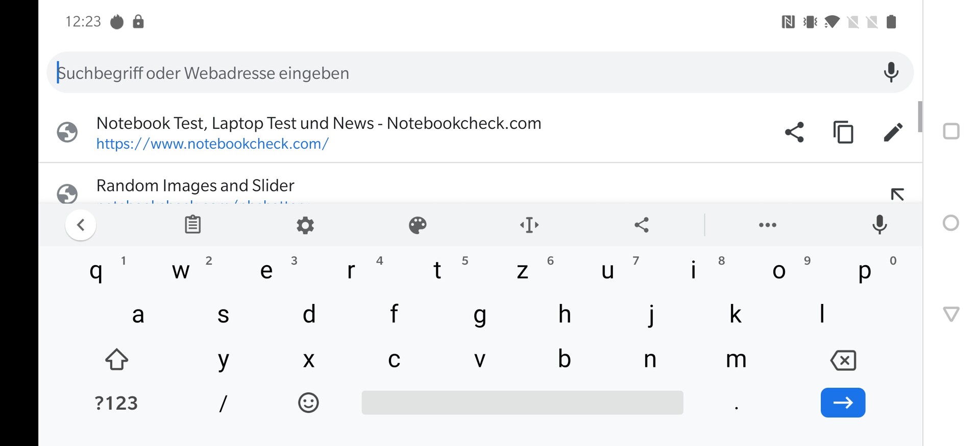Screen dimensions: 980x446
Task: Tap the voice search microphone in address bar
Action: 891,73
